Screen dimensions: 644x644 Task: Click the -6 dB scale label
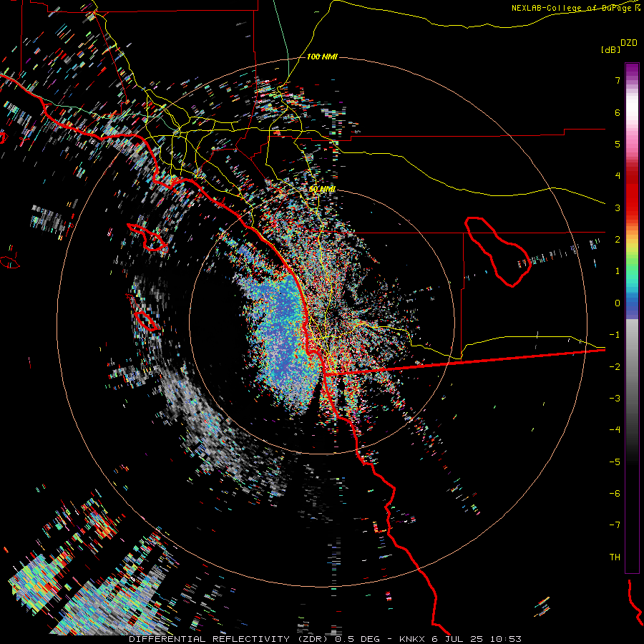click(x=615, y=494)
